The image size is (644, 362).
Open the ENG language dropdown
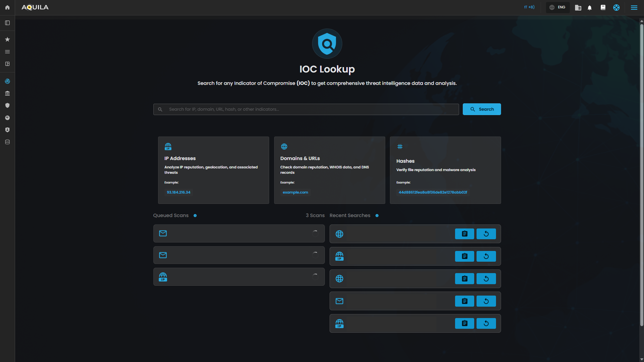(x=557, y=7)
